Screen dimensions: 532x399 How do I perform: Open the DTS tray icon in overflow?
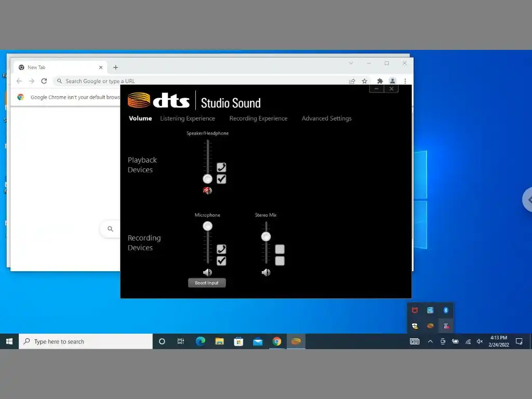click(x=430, y=326)
